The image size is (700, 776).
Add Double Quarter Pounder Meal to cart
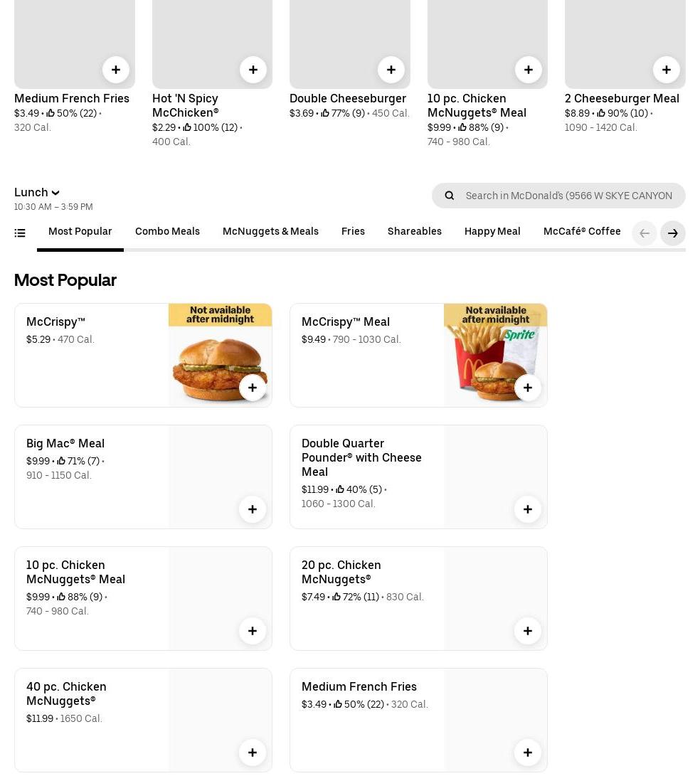528,509
